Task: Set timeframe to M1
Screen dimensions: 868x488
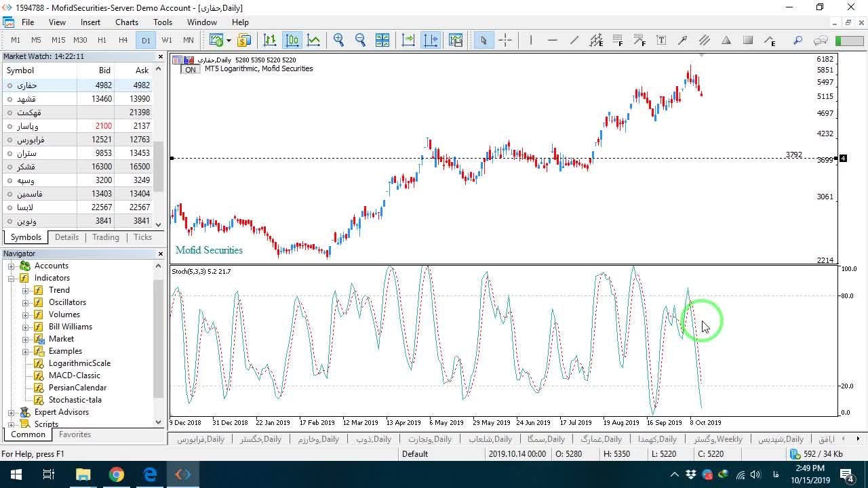Action: coord(16,40)
